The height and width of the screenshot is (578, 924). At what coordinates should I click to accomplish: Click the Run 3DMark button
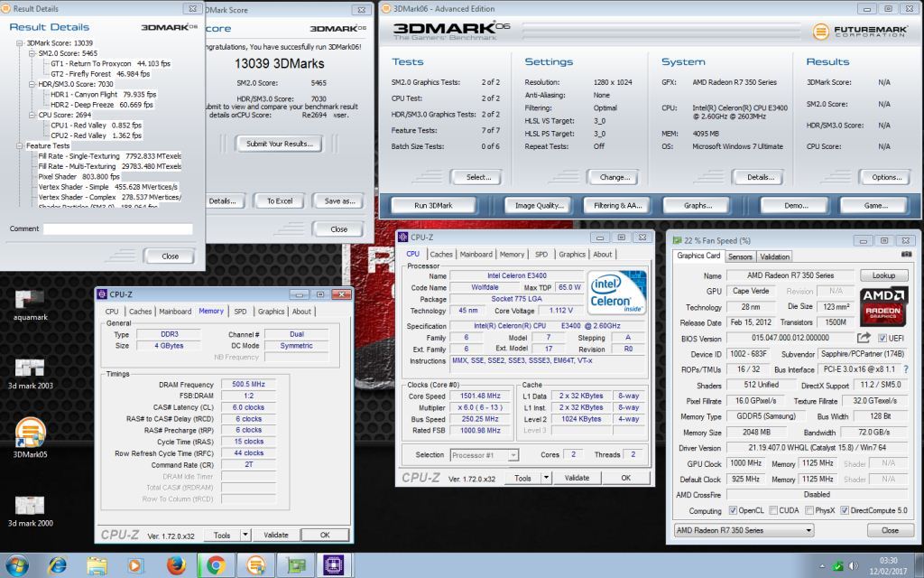(433, 205)
